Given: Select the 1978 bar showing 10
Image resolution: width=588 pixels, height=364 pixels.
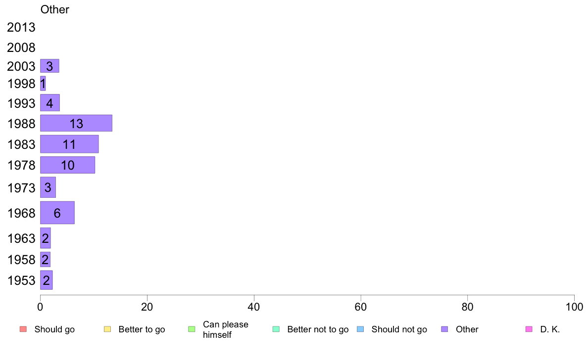Looking at the screenshot, I should point(67,165).
